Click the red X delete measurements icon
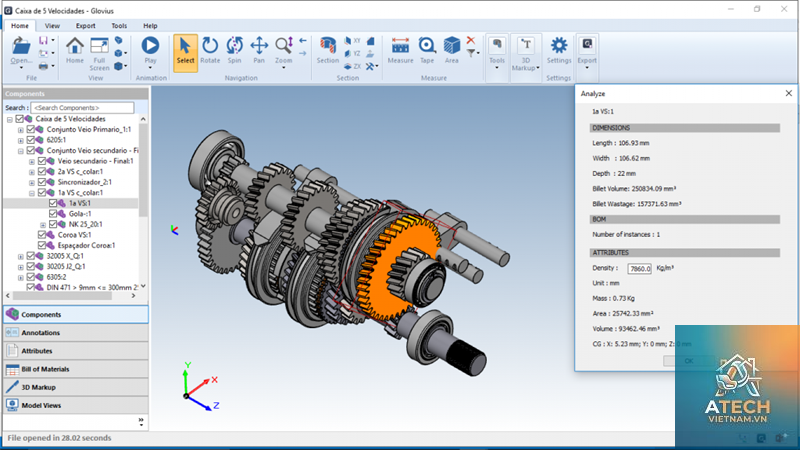 point(470,40)
